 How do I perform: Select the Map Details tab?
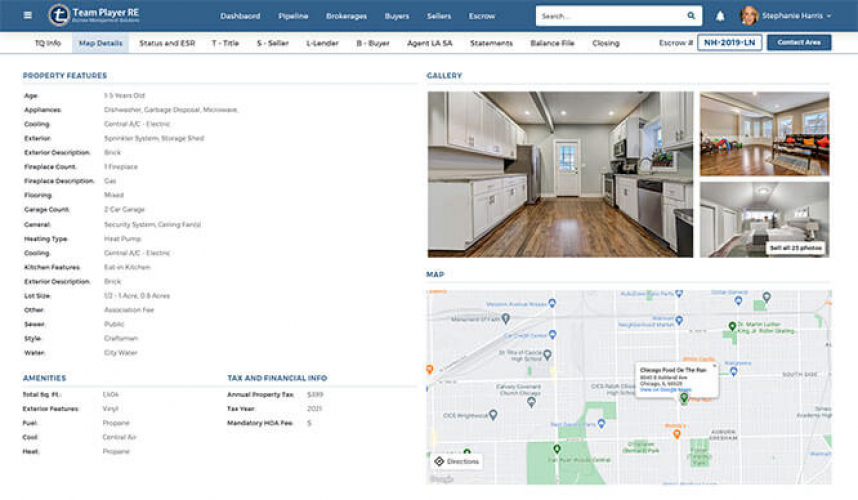[101, 43]
